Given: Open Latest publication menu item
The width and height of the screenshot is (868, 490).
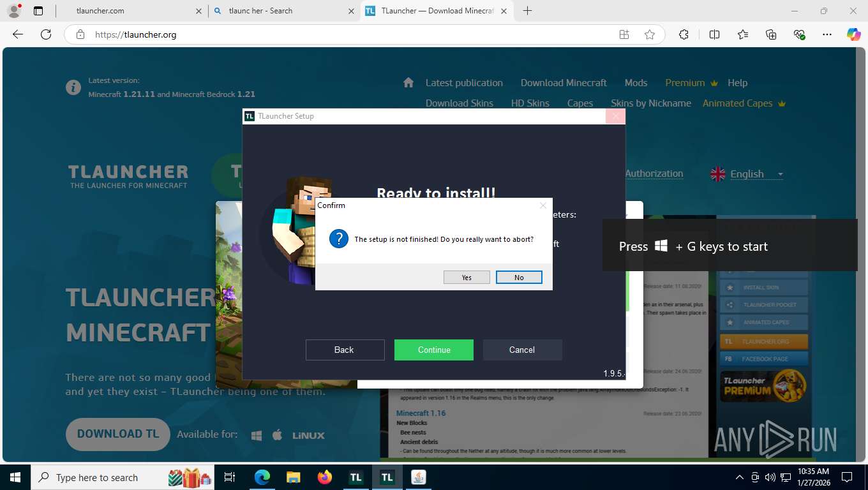Looking at the screenshot, I should pos(464,83).
